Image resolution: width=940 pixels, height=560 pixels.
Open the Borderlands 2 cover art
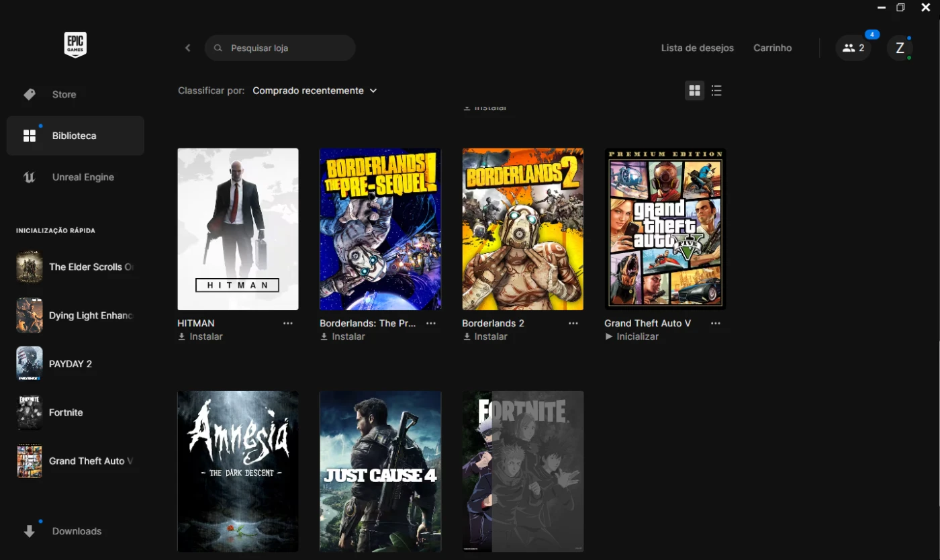pos(522,229)
